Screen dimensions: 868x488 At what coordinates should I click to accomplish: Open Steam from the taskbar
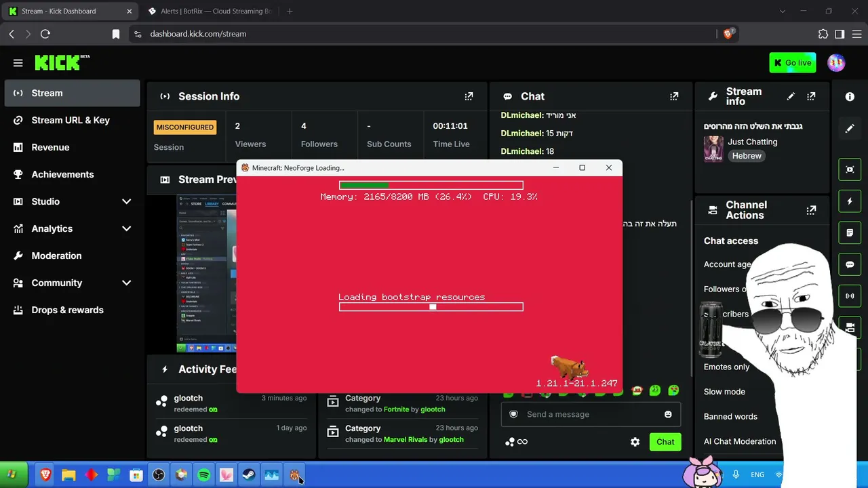tap(249, 475)
